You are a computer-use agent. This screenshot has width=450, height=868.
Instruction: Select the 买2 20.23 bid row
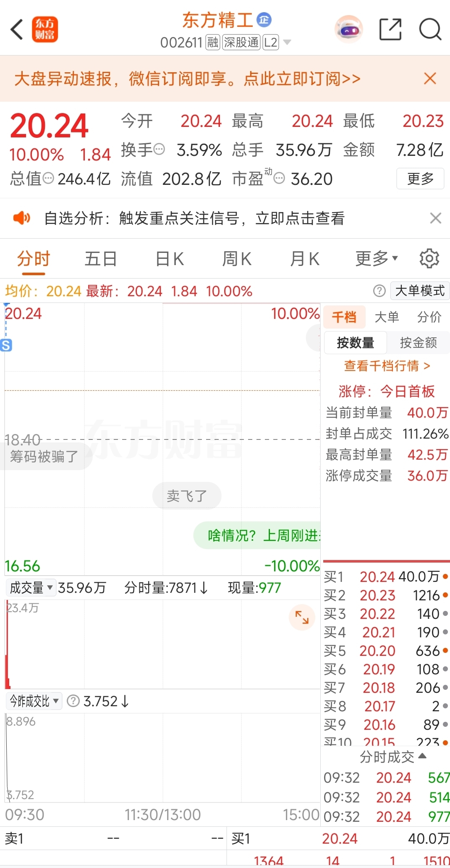pos(386,595)
